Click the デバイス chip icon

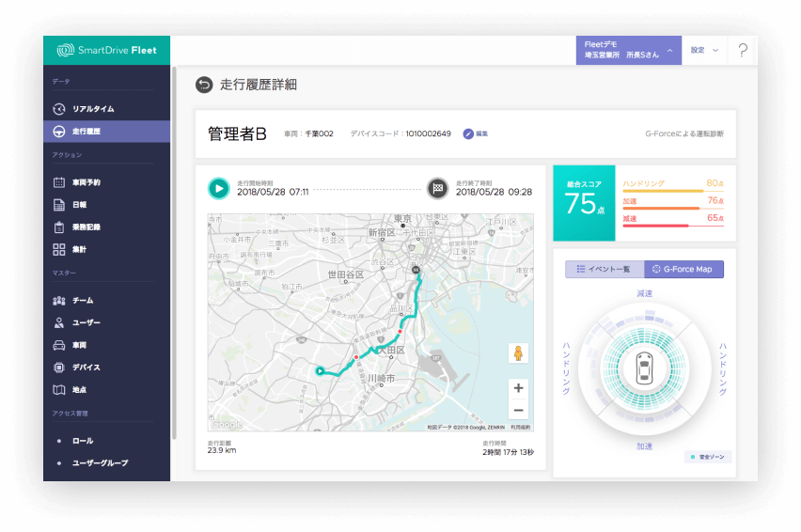(59, 368)
